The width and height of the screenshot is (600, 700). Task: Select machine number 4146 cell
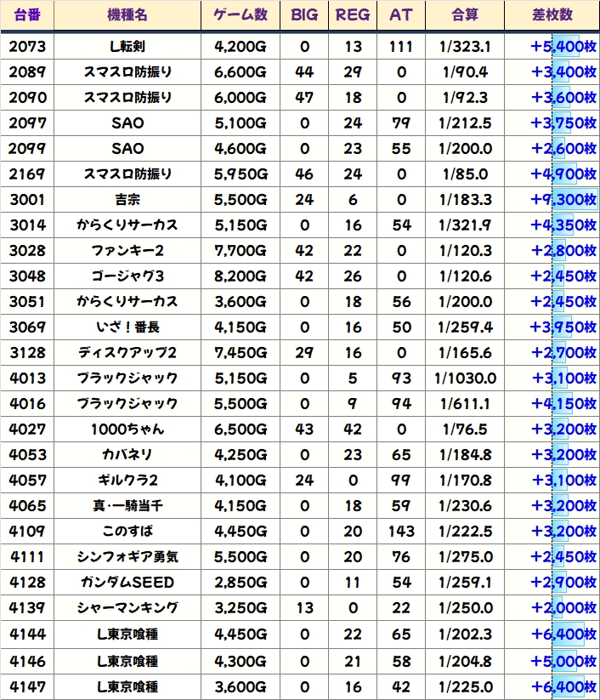(x=27, y=661)
